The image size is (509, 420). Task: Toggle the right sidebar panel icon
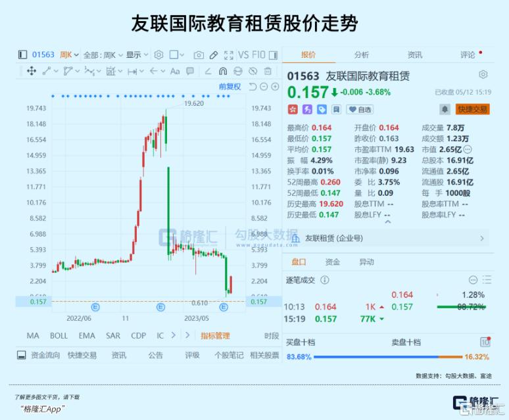point(274,55)
